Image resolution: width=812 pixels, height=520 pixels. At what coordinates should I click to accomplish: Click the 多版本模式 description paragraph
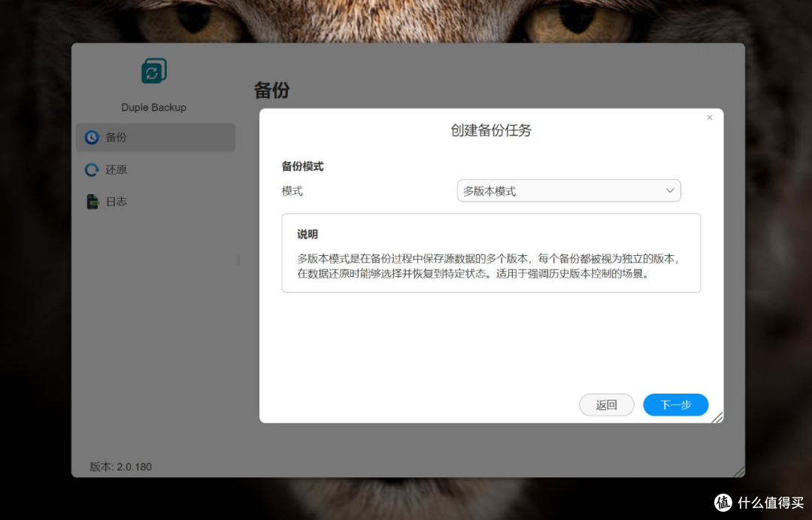click(x=489, y=266)
